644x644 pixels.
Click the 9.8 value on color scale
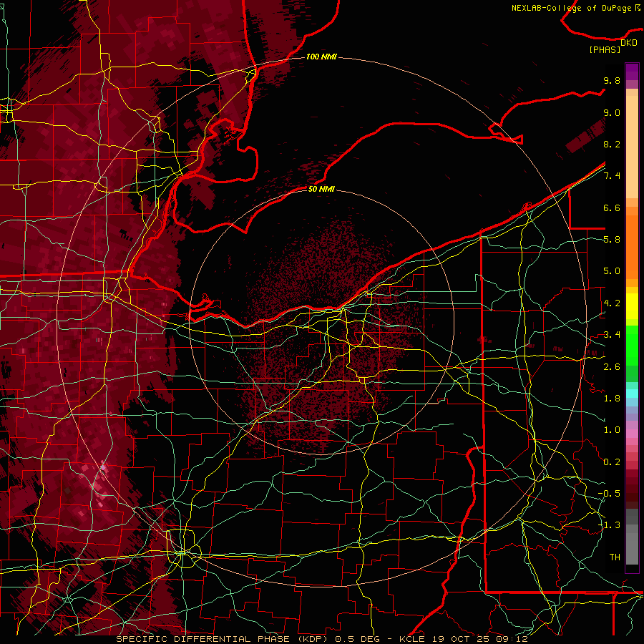tap(612, 80)
